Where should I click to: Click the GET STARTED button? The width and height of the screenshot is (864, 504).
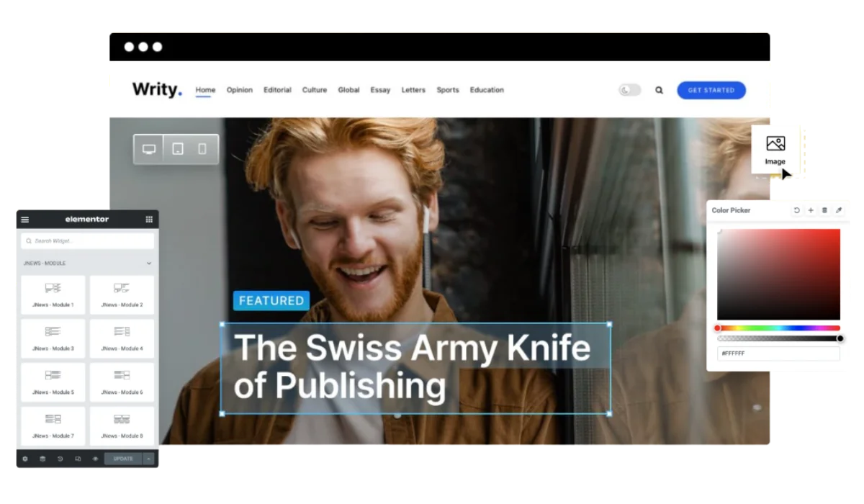(711, 90)
